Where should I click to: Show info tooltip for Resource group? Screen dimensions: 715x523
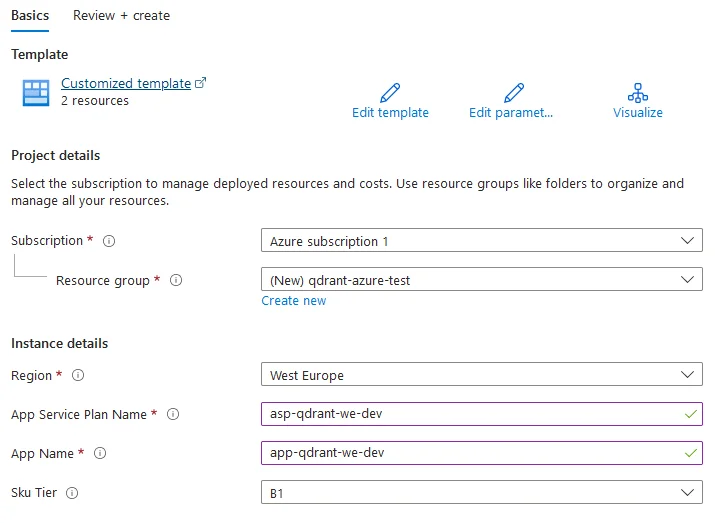click(176, 280)
